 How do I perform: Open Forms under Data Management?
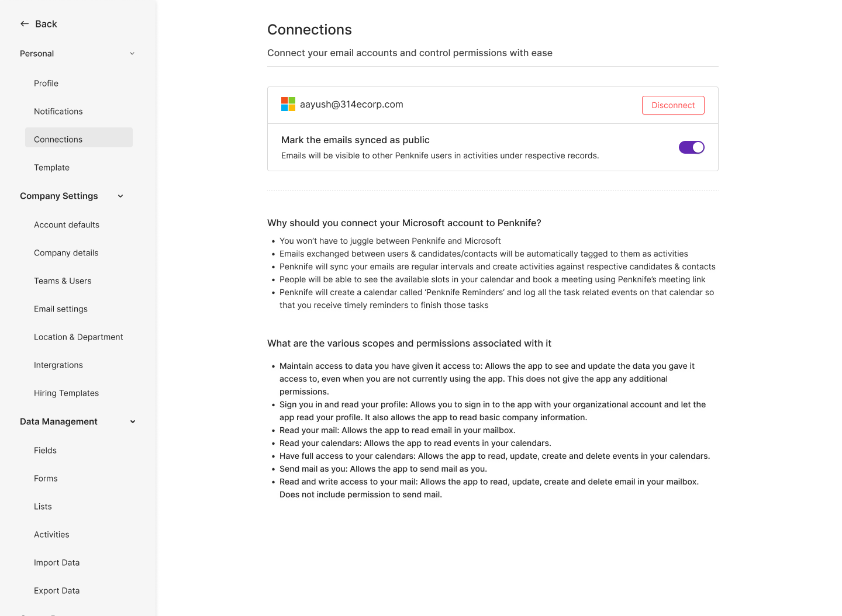coord(46,479)
